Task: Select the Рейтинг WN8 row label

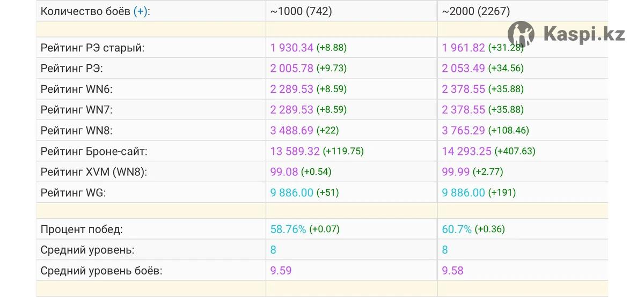Action: click(77, 130)
